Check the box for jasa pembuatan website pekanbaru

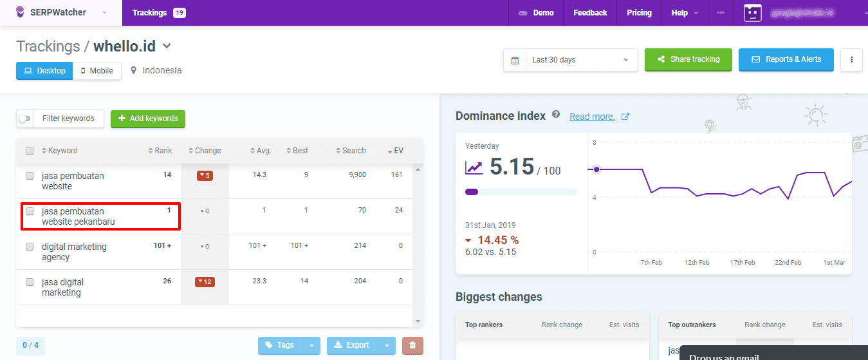pos(30,211)
